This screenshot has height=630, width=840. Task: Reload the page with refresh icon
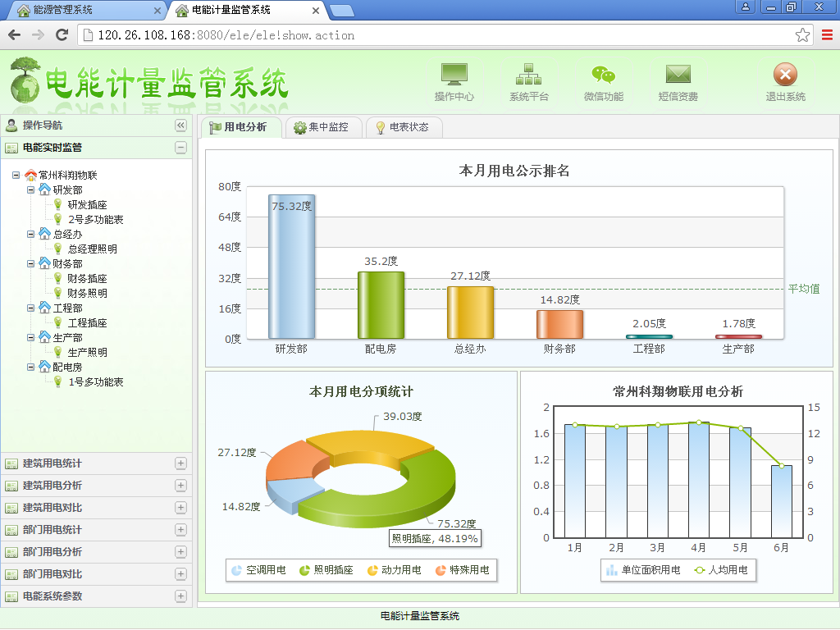click(62, 35)
